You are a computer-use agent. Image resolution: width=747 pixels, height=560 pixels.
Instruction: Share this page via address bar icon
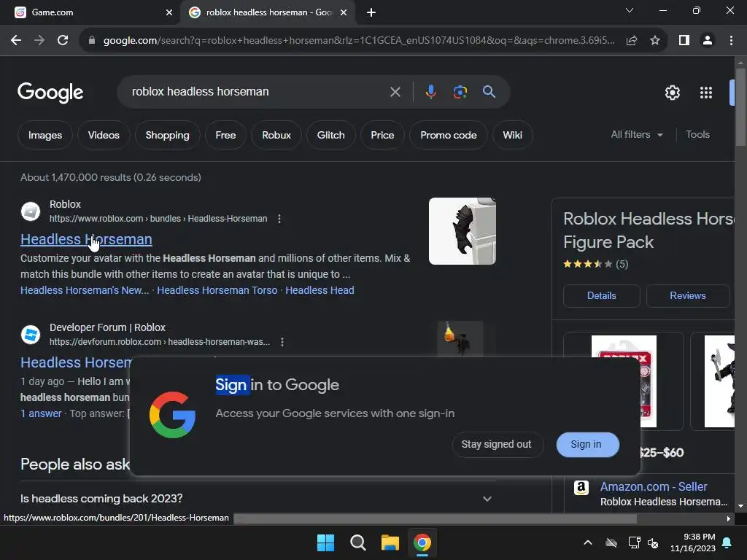tap(632, 41)
